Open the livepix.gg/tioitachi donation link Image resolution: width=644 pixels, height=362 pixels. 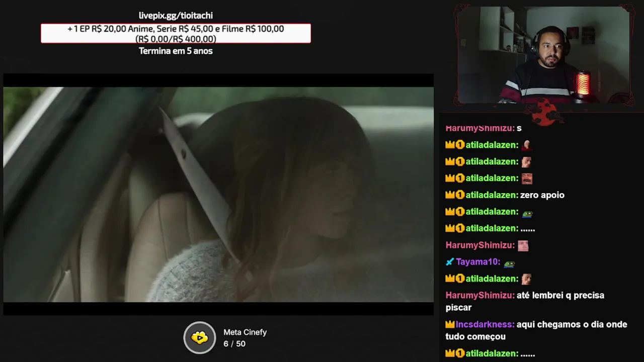tap(176, 16)
